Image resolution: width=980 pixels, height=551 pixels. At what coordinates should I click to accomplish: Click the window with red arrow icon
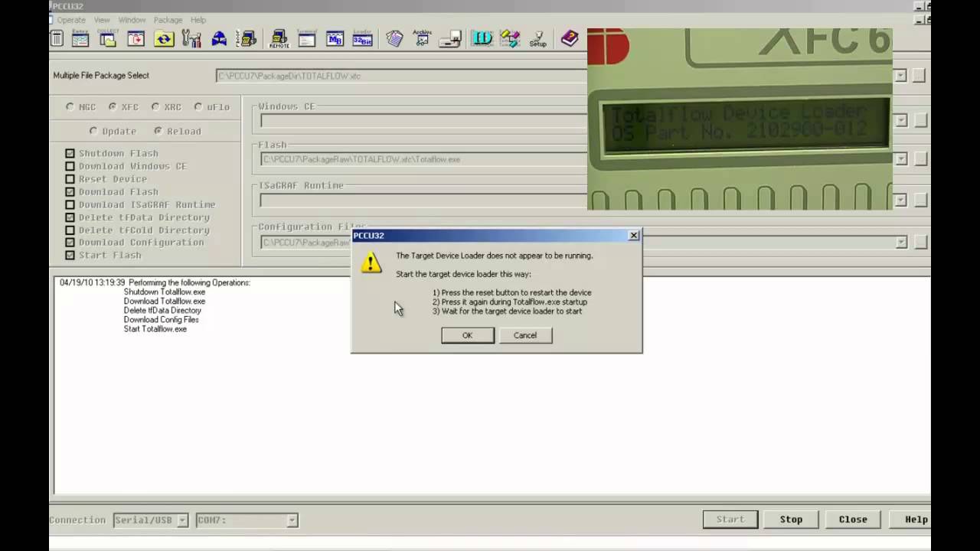tap(136, 39)
